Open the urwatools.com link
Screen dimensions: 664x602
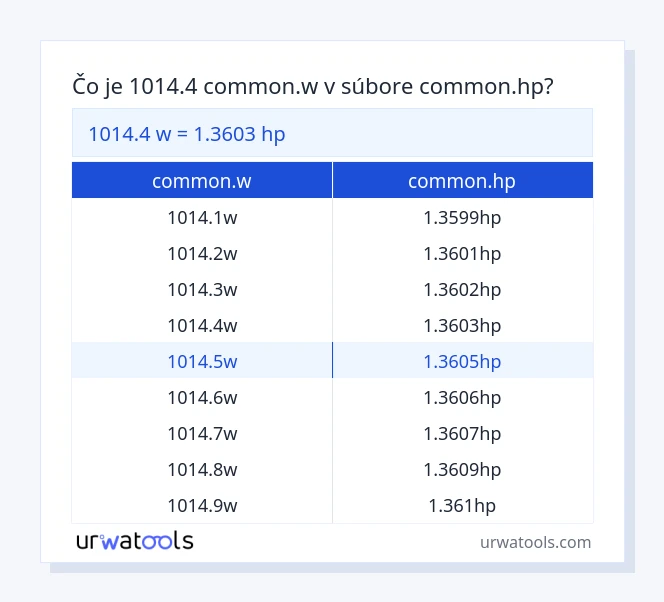535,542
